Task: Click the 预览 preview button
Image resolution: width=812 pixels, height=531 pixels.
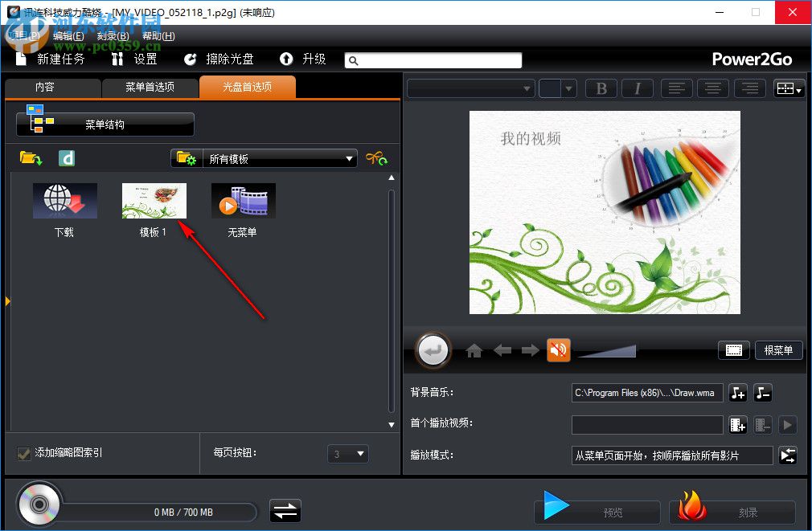Action: (597, 512)
